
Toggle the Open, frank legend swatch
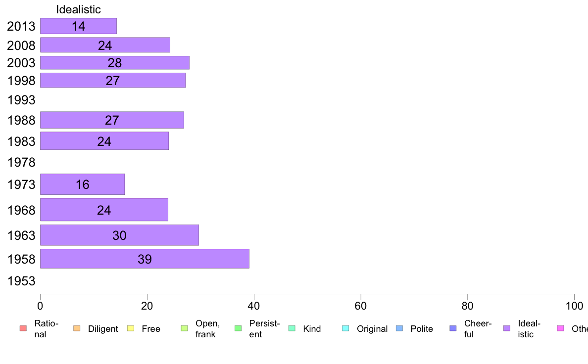184,328
